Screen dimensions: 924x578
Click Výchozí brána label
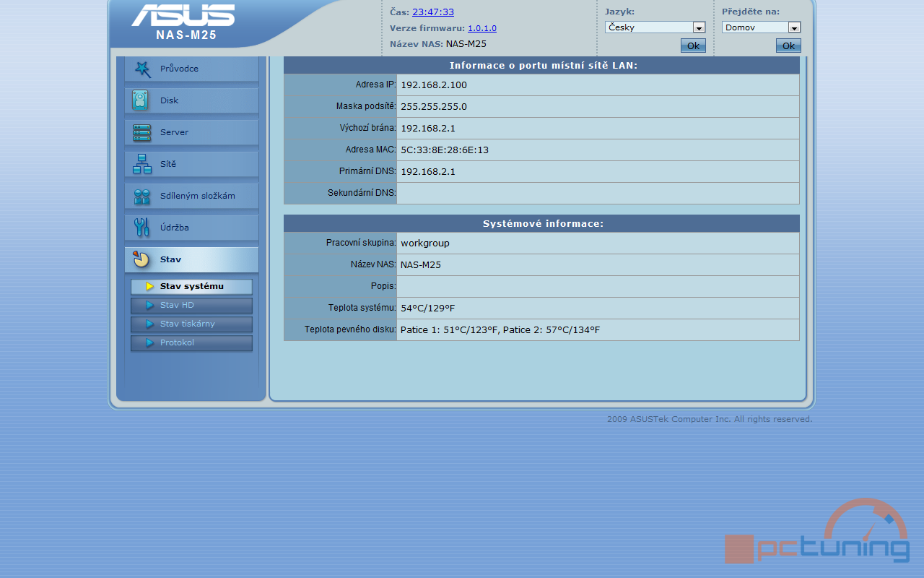pyautogui.click(x=368, y=128)
